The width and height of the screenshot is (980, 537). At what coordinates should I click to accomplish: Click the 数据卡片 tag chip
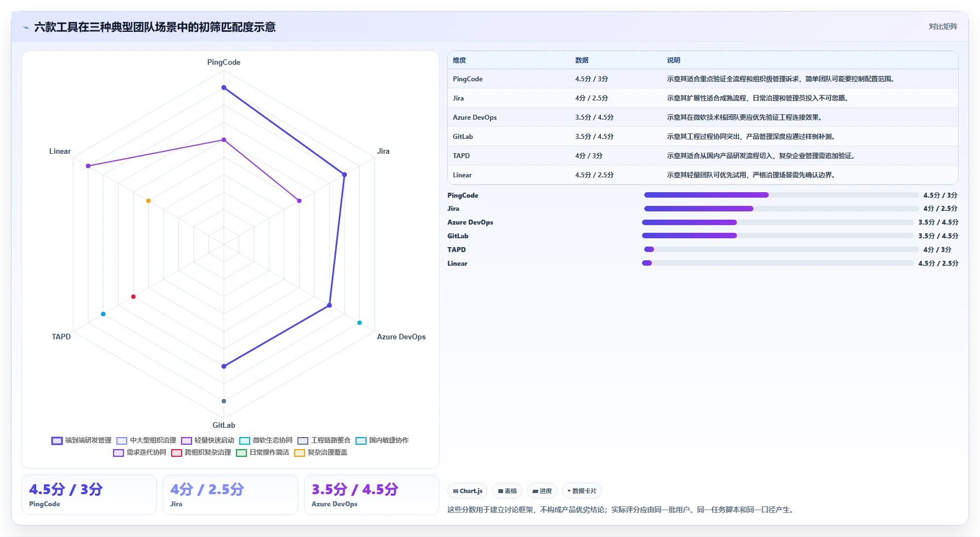click(x=582, y=491)
